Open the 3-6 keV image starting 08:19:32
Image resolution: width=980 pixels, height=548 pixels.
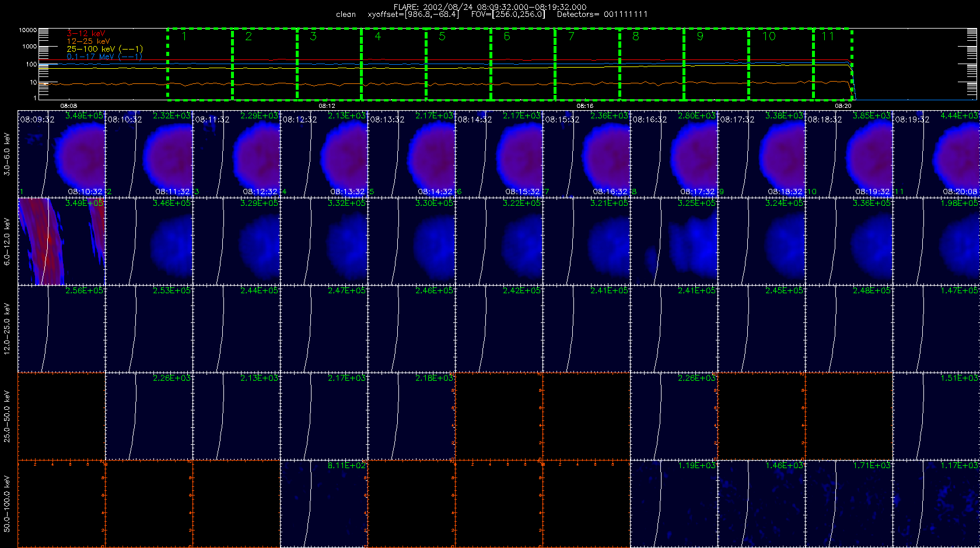pyautogui.click(x=936, y=154)
